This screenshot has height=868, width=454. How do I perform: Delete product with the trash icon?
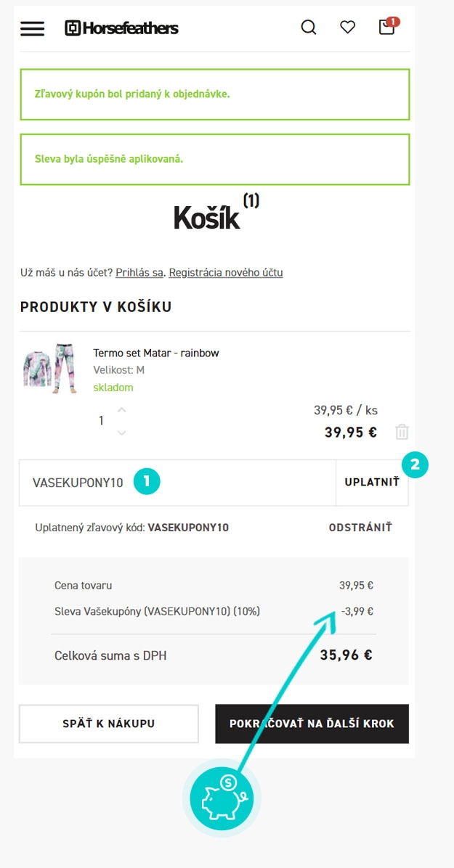[x=402, y=433]
